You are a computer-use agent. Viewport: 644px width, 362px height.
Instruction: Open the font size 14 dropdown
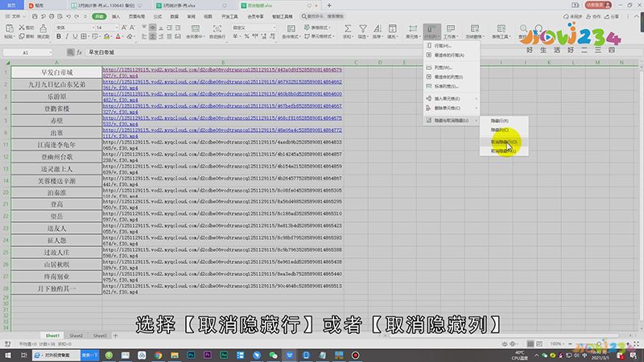(117, 27)
